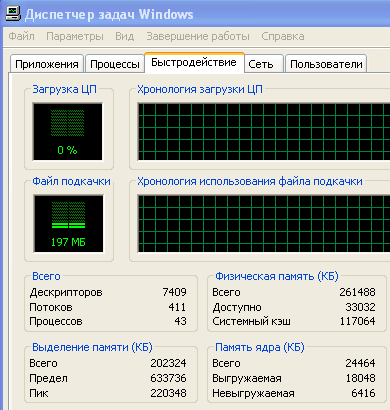Click the Дескрипторов value 7409
This screenshot has width=390, height=410.
click(174, 292)
